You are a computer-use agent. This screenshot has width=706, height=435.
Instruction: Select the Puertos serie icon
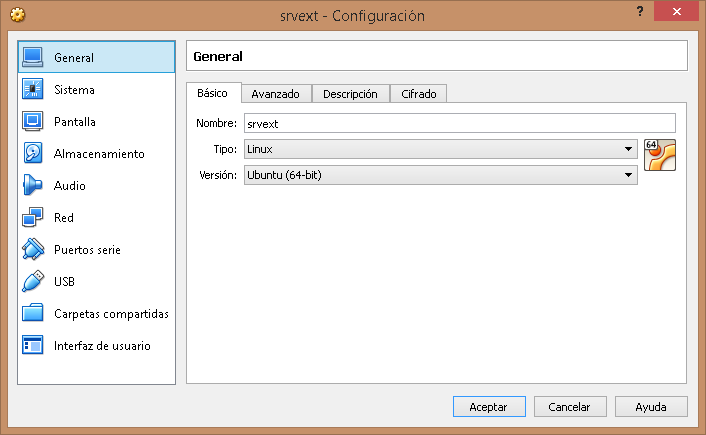click(33, 250)
